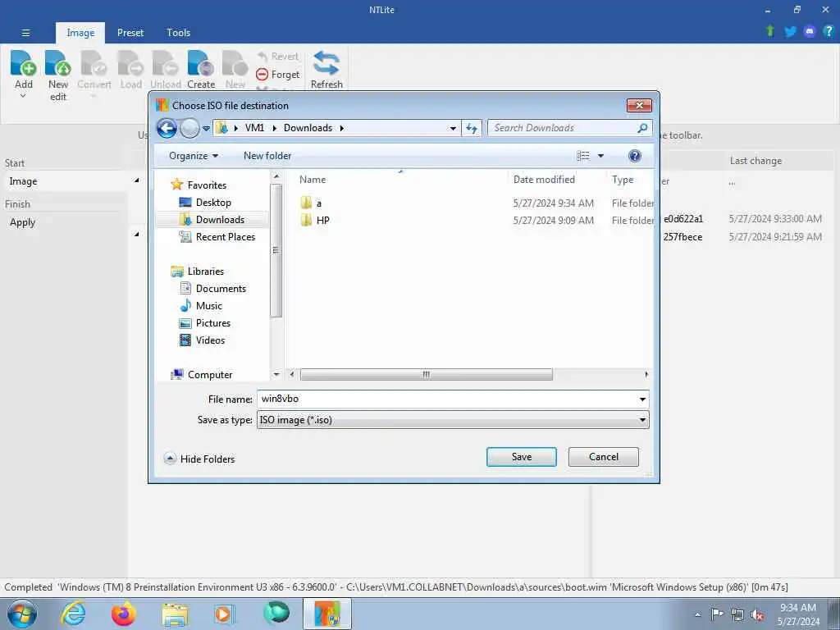Viewport: 840px width, 630px height.
Task: Open Internet Explorer from the taskbar
Action: [x=73, y=614]
